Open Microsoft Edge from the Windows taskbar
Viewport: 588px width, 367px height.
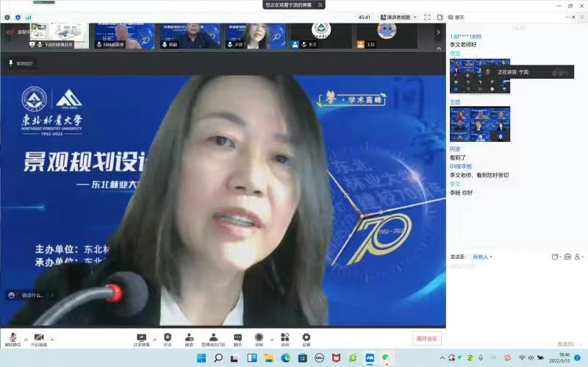pos(285,358)
